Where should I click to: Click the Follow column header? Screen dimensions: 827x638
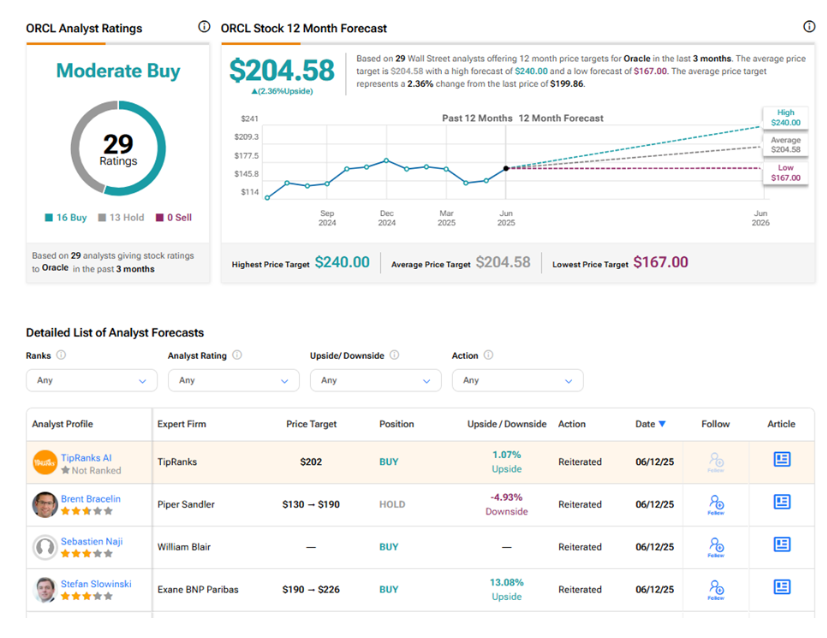click(x=716, y=424)
